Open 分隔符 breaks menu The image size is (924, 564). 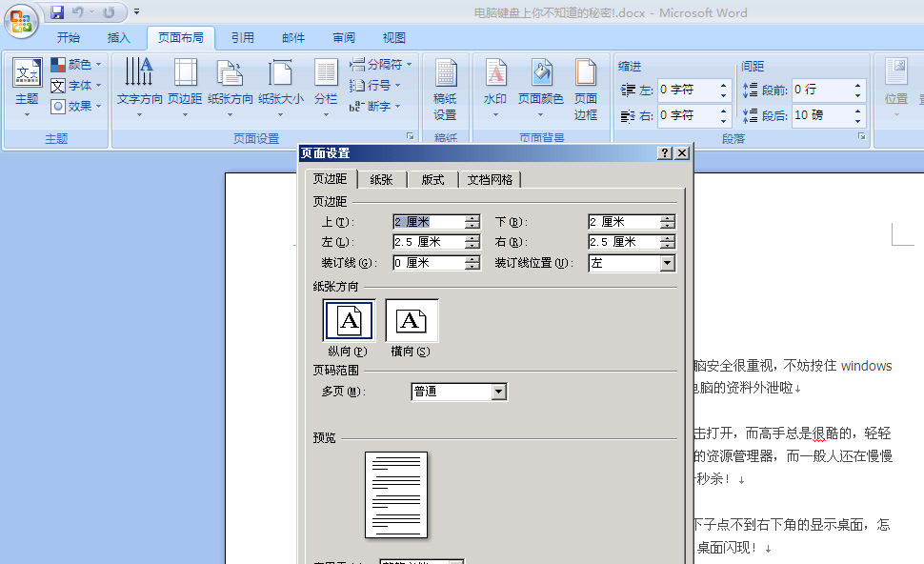(x=381, y=64)
